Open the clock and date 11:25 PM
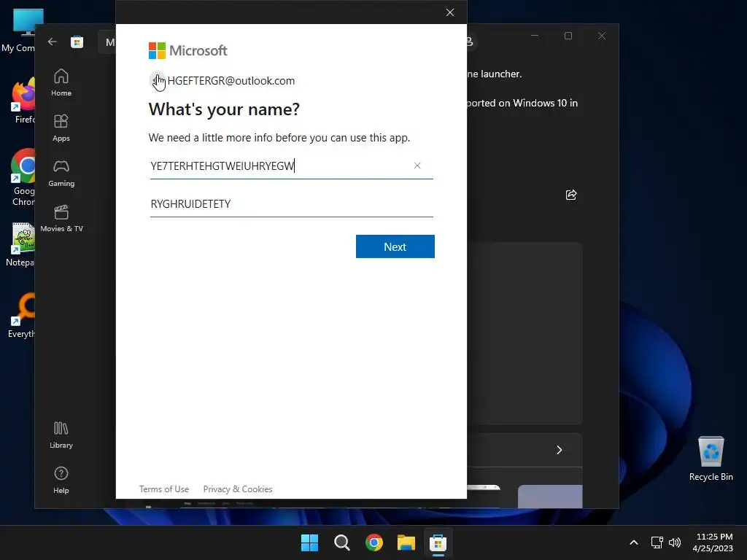Viewport: 747px width, 560px height. [x=713, y=542]
